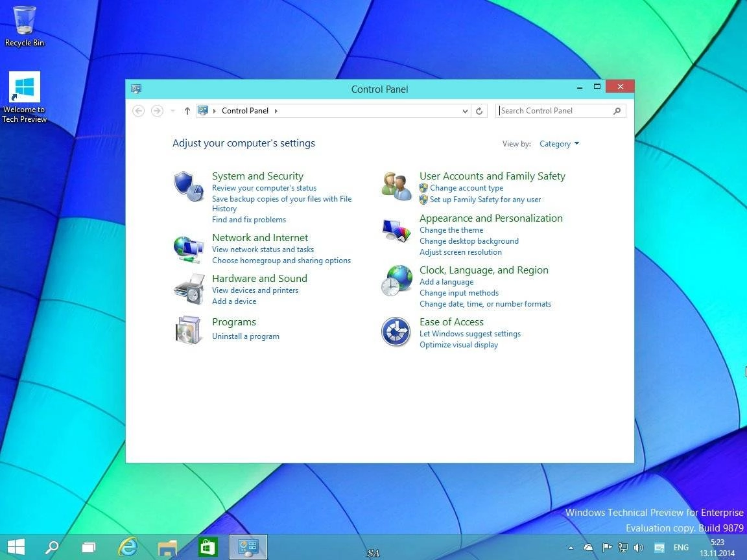This screenshot has height=560, width=747.
Task: Click Uninstall a program
Action: (x=245, y=336)
